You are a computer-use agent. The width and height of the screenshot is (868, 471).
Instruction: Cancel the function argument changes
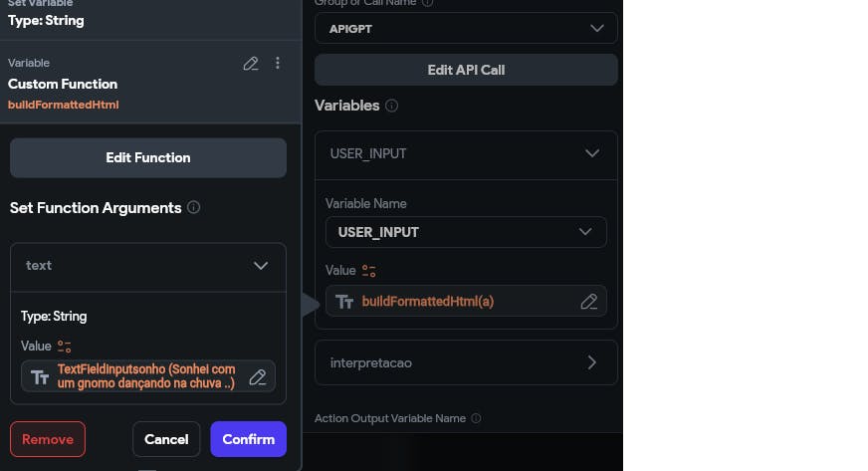[166, 439]
